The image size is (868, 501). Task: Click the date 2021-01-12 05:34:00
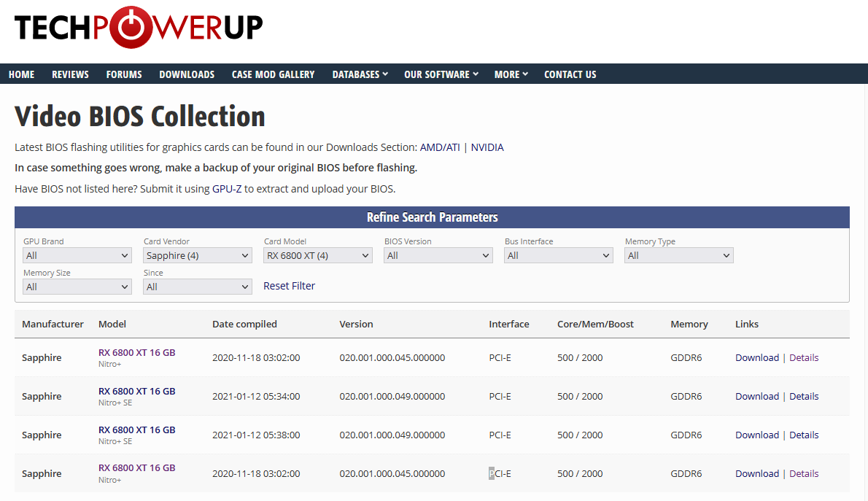[256, 397]
